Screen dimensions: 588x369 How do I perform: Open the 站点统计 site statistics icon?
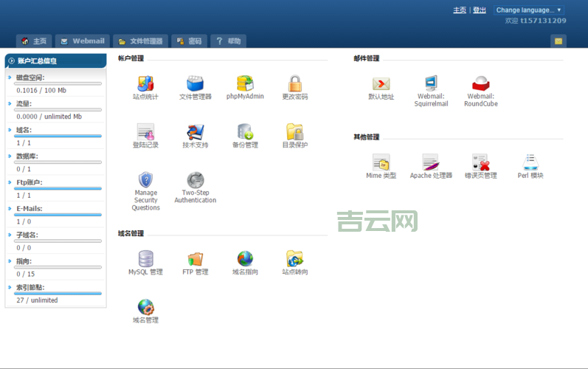tap(145, 83)
